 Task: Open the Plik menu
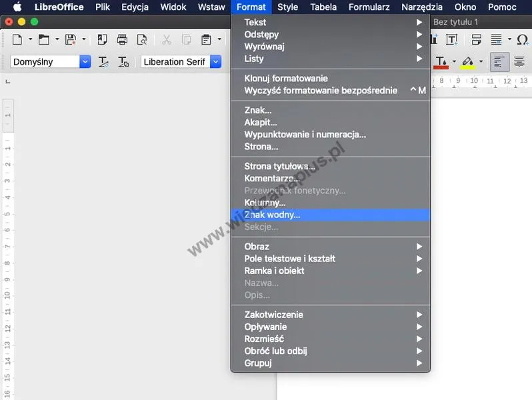click(103, 7)
